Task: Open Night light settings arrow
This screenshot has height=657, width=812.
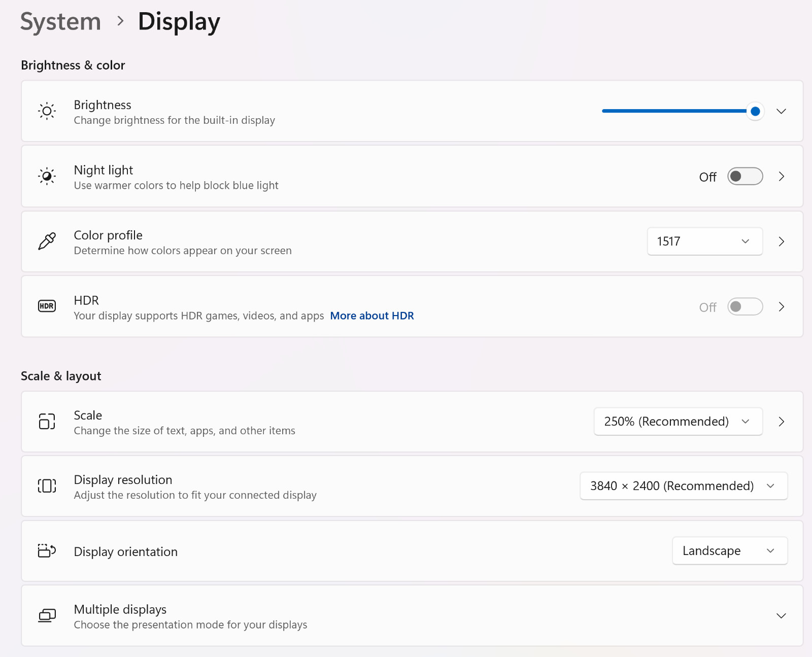Action: click(x=782, y=177)
